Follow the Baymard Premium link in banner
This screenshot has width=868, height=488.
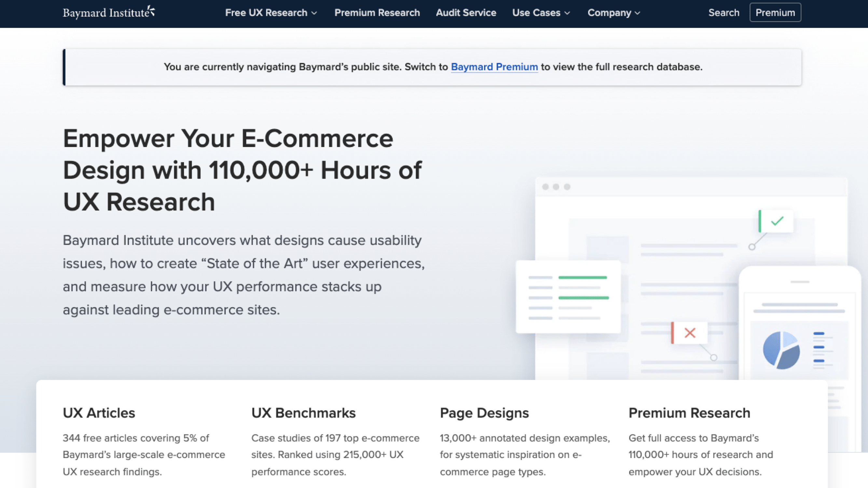(x=494, y=67)
